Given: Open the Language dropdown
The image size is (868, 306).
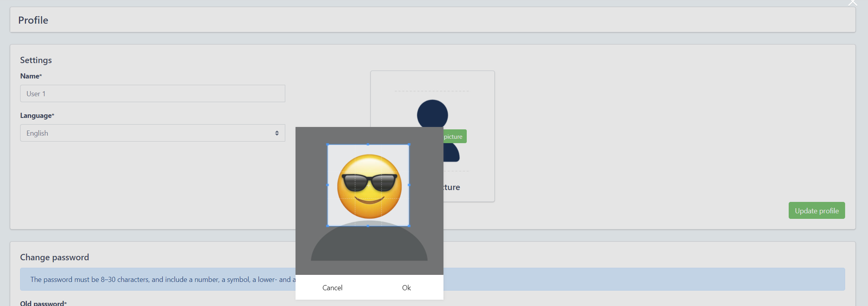Looking at the screenshot, I should (x=152, y=133).
